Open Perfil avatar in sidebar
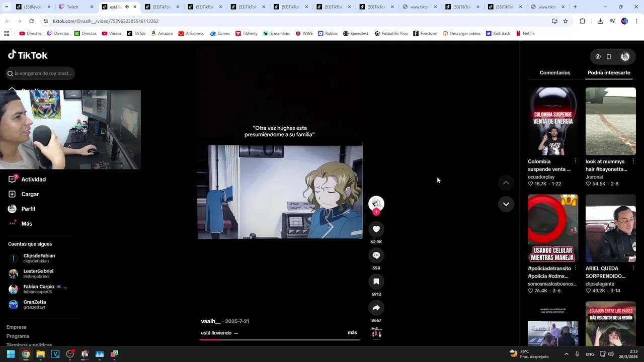644x362 pixels. click(x=12, y=209)
